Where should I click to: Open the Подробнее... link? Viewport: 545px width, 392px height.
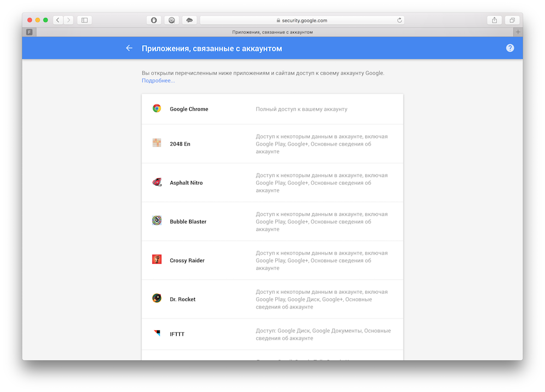pyautogui.click(x=158, y=81)
